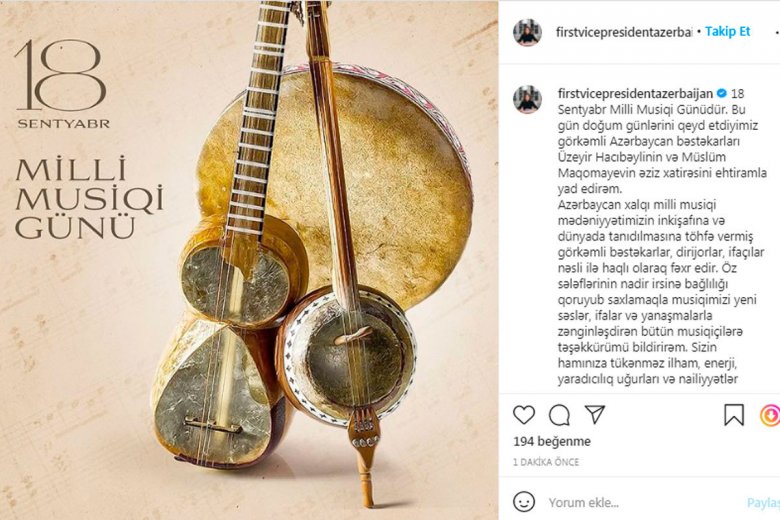Viewport: 780px width, 520px height.
Task: Click the Milli Musiqi Günü post image
Action: click(x=249, y=260)
